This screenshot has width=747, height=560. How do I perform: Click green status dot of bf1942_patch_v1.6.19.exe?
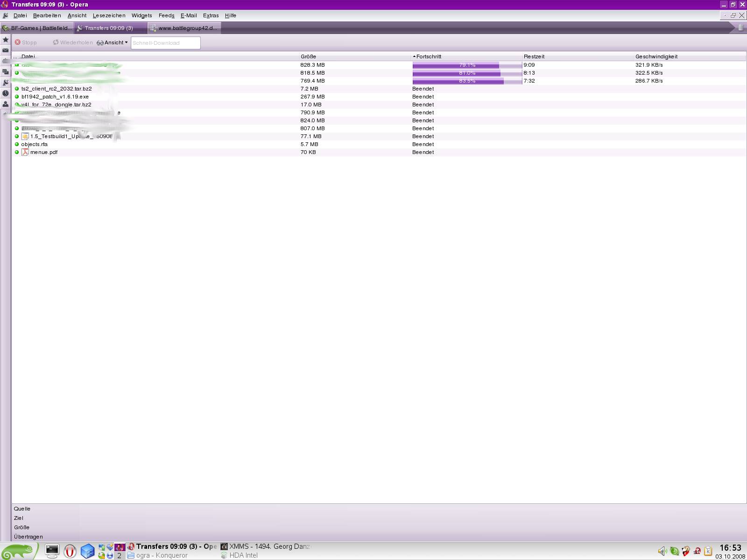point(17,97)
